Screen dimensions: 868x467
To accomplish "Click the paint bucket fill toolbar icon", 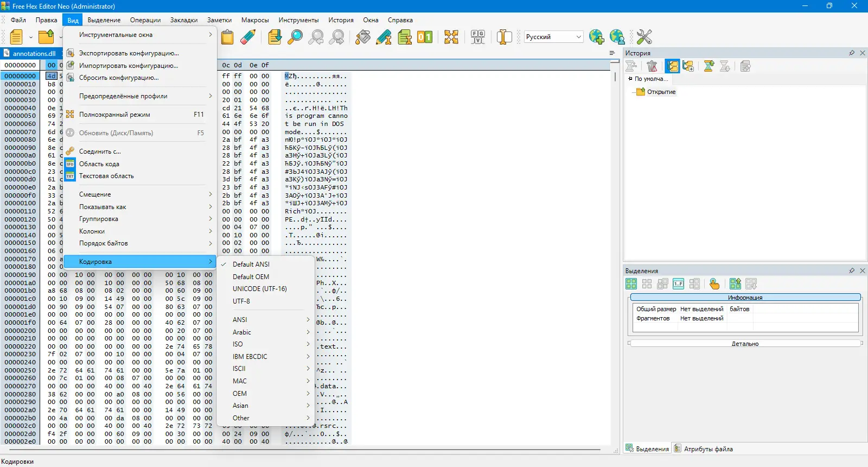I will coord(363,37).
